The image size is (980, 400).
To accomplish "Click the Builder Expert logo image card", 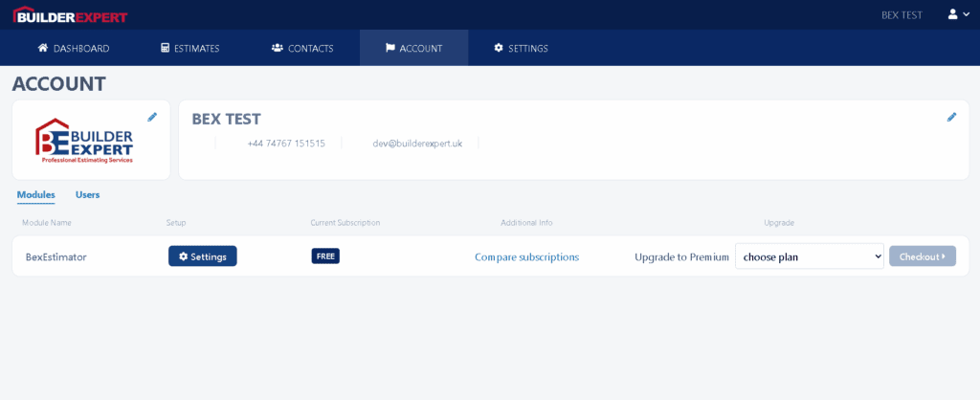I will pos(85,142).
